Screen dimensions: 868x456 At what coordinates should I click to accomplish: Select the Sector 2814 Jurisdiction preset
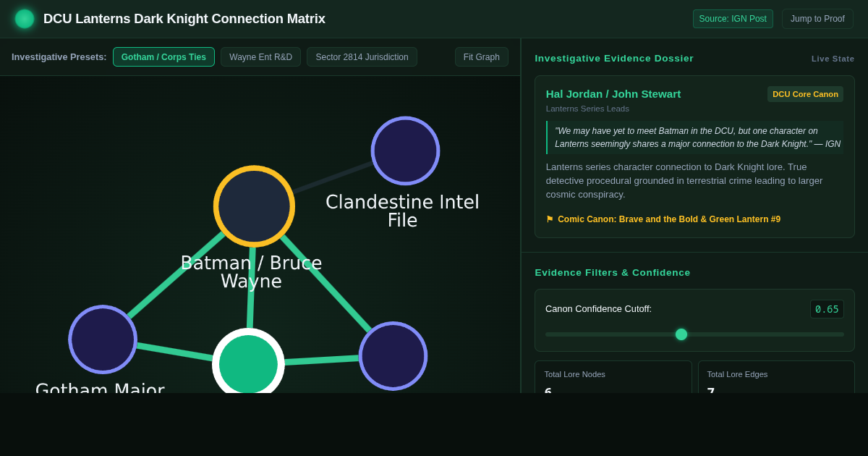(x=362, y=57)
